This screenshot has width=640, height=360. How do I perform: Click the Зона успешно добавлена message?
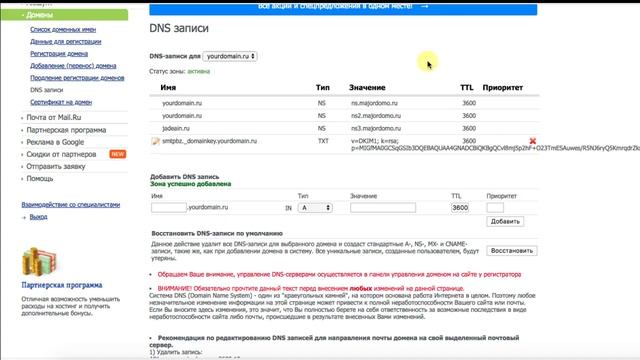pyautogui.click(x=191, y=184)
